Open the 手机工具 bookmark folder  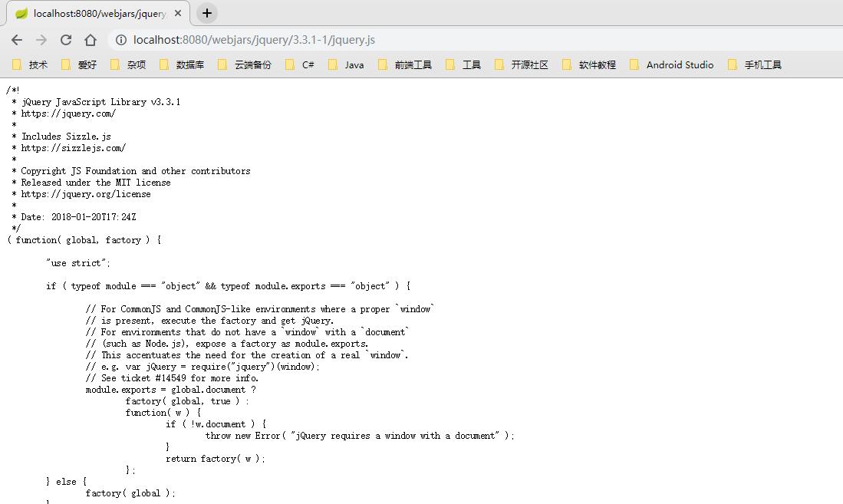tap(755, 64)
